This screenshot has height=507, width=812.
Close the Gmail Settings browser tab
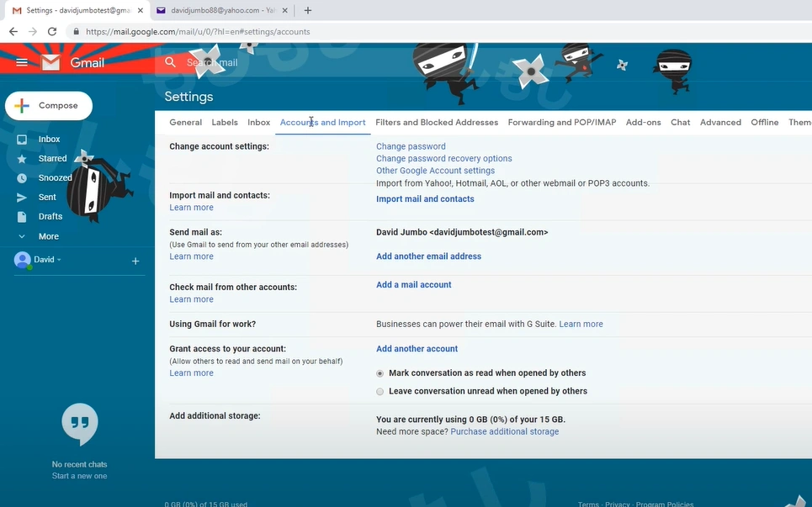pos(141,10)
